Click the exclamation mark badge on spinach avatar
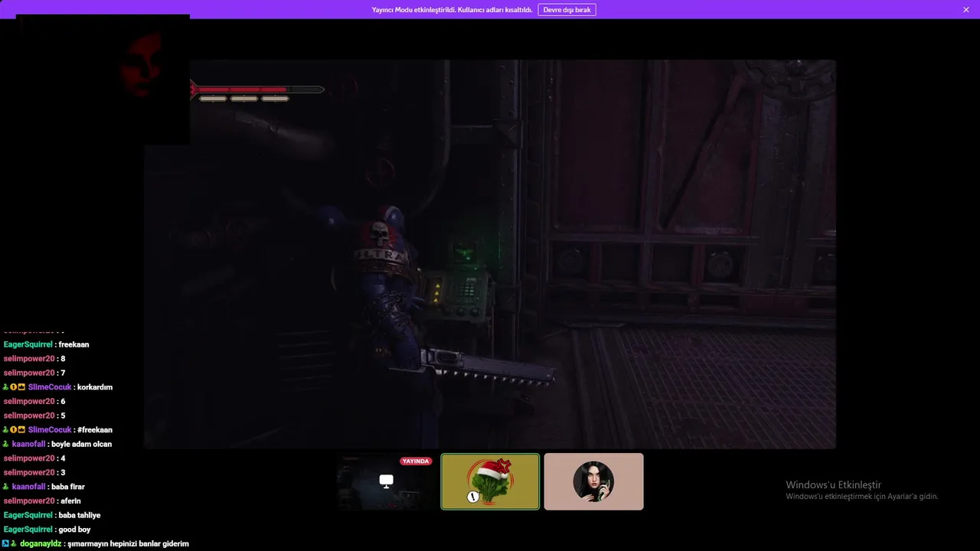The width and height of the screenshot is (980, 551). [x=473, y=497]
